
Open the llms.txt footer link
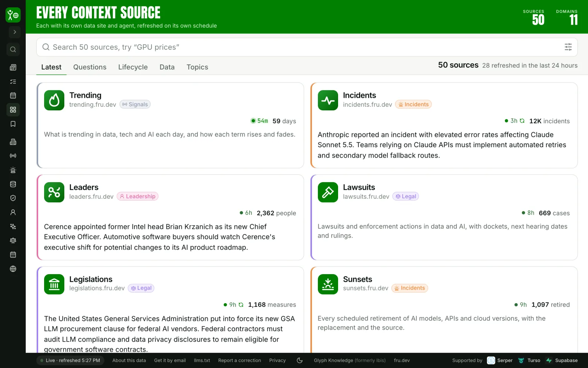point(202,361)
